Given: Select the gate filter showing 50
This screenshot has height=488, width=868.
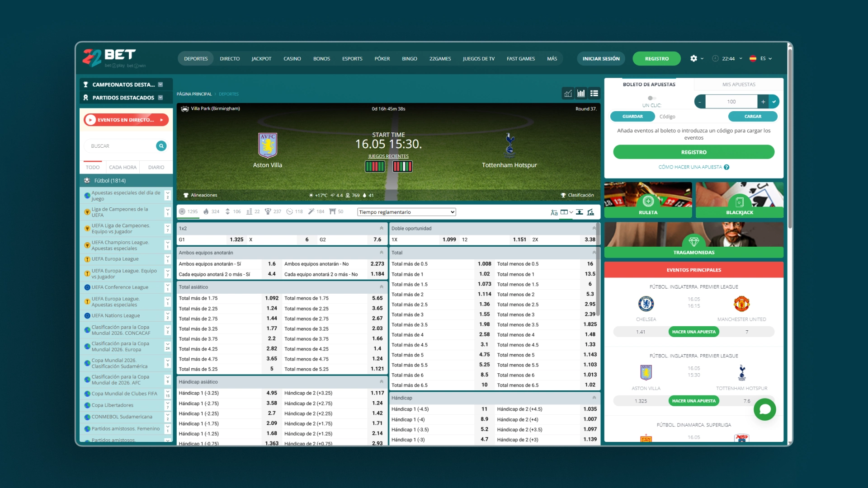Looking at the screenshot, I should click(333, 211).
